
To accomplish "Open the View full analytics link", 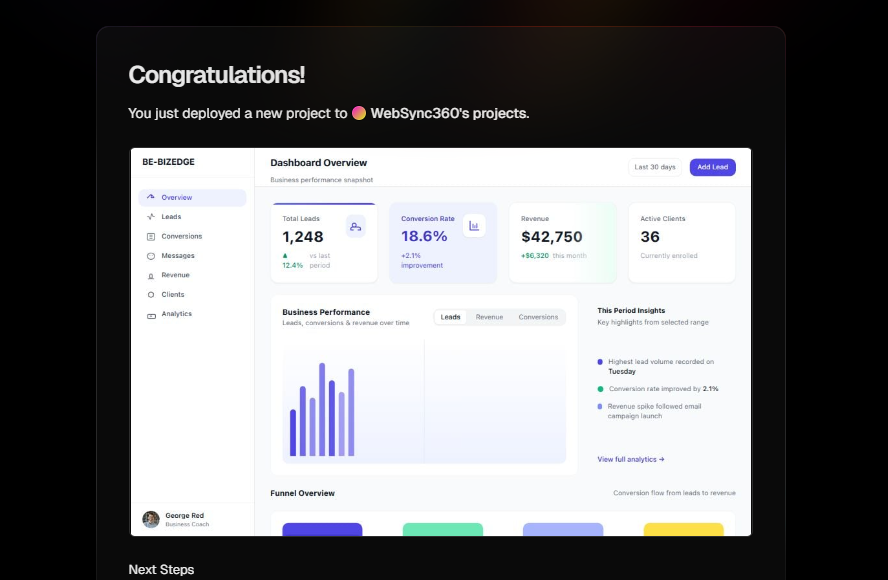I will coord(630,459).
